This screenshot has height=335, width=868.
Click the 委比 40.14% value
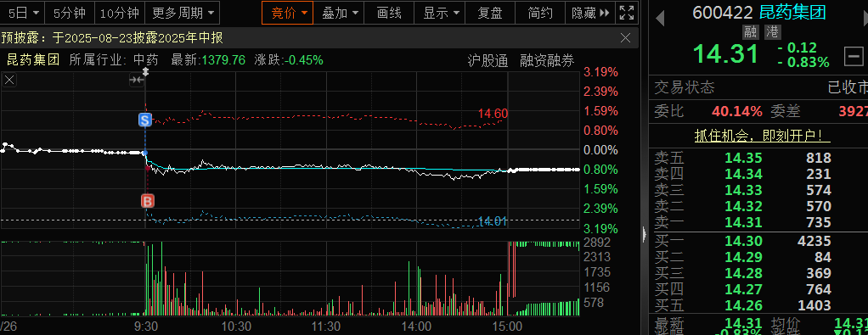tap(737, 112)
